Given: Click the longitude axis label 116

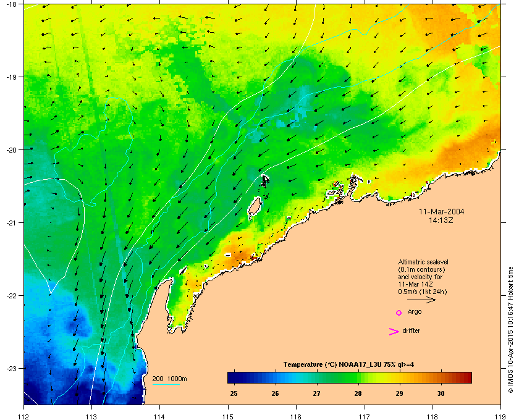Looking at the screenshot, I should [296, 416].
